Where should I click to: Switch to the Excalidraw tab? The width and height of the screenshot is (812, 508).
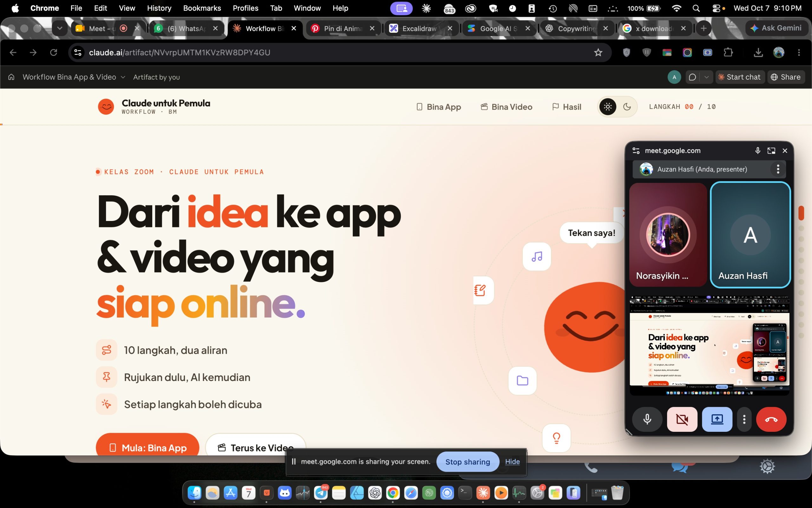pyautogui.click(x=421, y=29)
